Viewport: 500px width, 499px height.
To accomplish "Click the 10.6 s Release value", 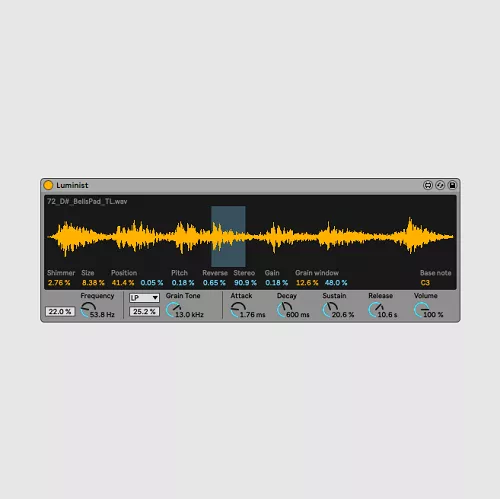I will 387,315.
